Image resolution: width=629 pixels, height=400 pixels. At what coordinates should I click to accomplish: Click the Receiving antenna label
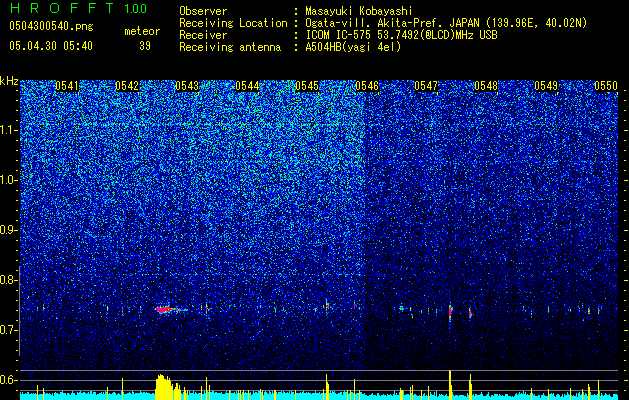(230, 47)
